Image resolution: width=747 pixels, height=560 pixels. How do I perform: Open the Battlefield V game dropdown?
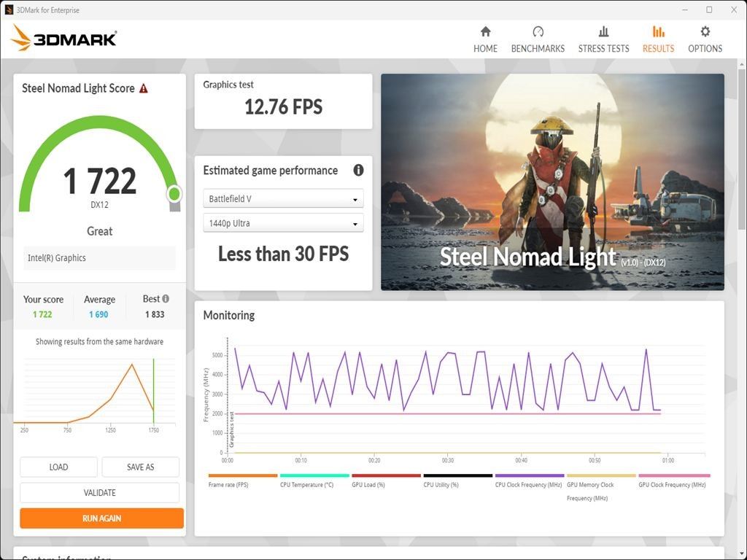[x=283, y=198]
